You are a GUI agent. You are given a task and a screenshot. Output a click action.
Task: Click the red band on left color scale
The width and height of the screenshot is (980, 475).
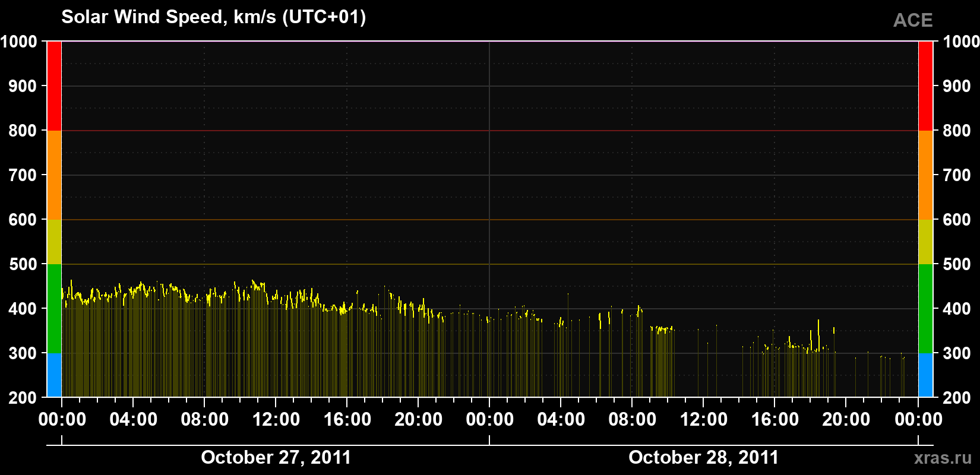pos(54,86)
